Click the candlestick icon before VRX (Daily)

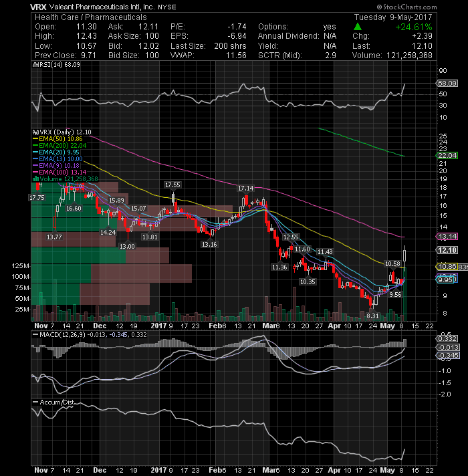click(x=35, y=132)
